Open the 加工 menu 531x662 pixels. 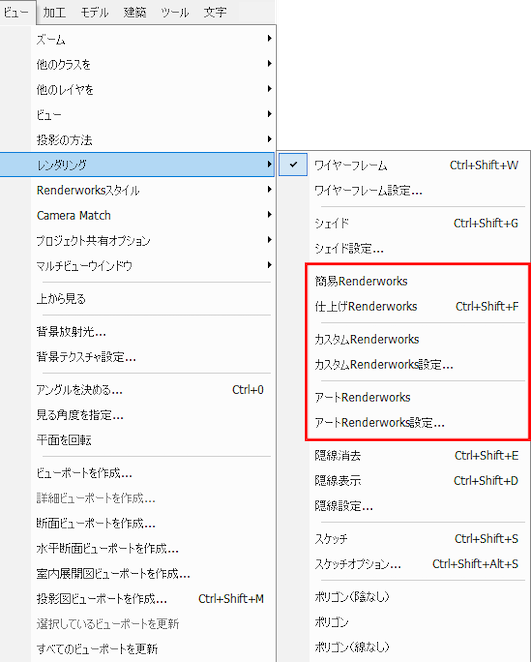tap(54, 12)
